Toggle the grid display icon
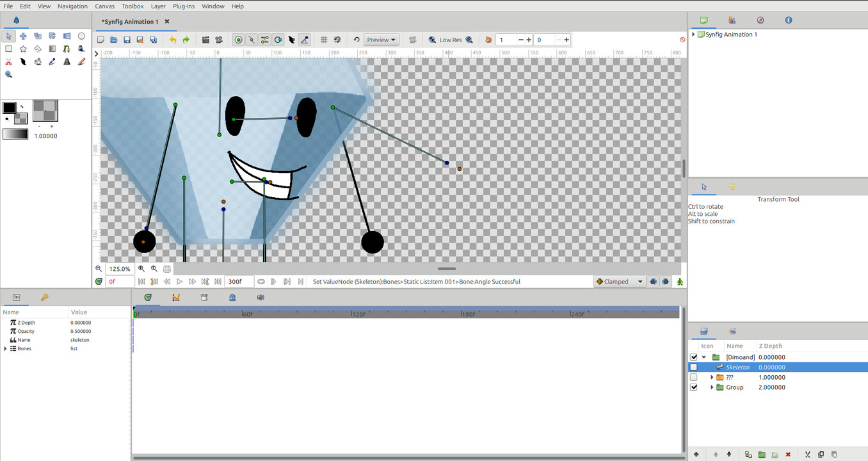Viewport: 868px width, 461px height. pyautogui.click(x=324, y=40)
